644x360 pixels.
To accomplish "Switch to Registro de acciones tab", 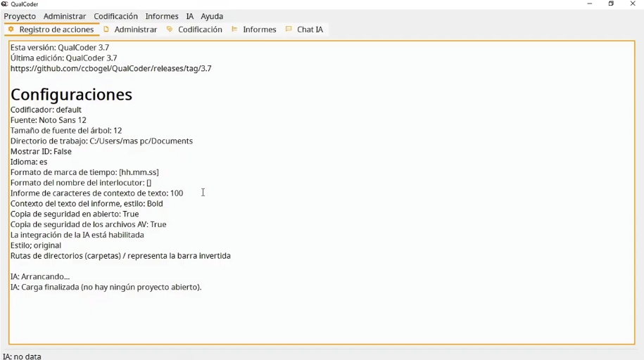I will point(52,30).
